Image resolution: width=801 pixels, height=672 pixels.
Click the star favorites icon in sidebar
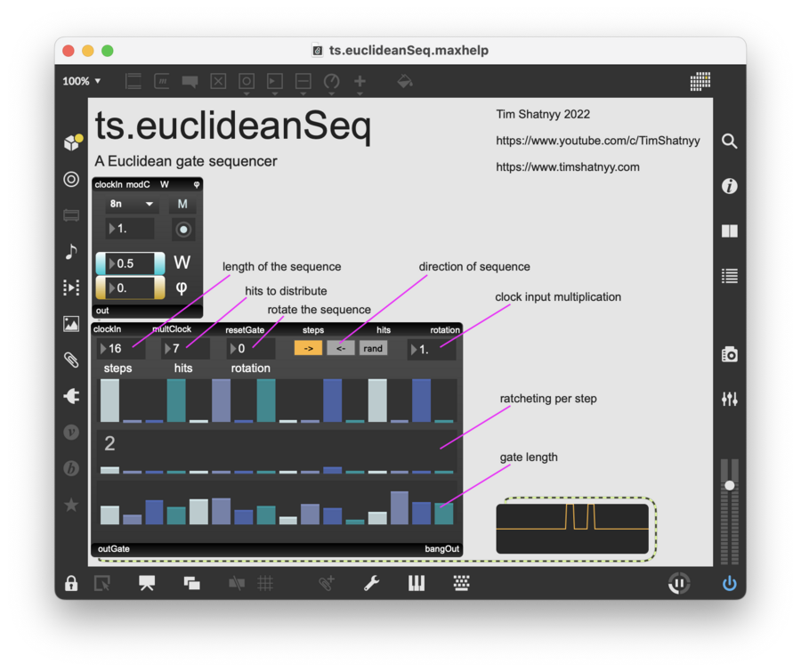click(x=71, y=505)
